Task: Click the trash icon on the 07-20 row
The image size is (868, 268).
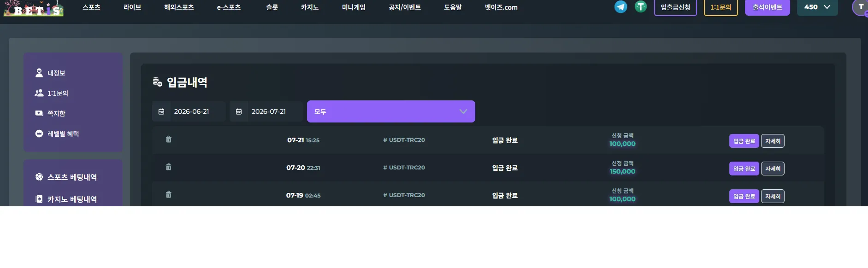Action: (x=169, y=167)
